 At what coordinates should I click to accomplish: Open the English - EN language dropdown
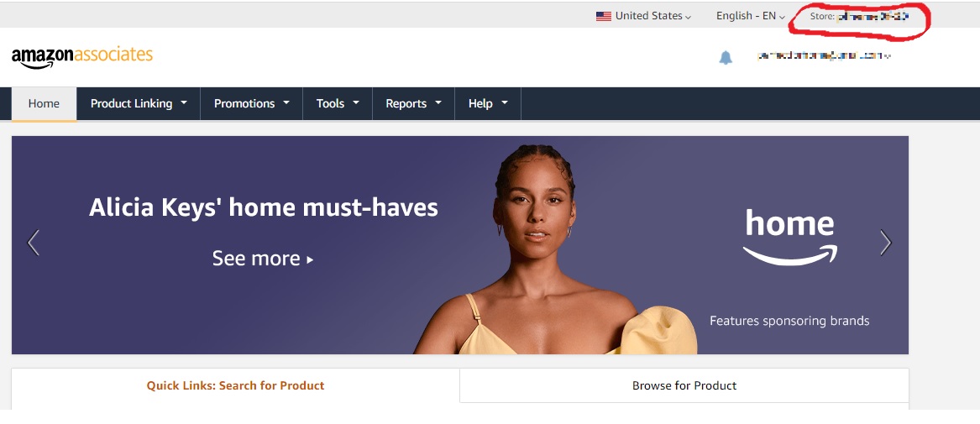pos(751,16)
